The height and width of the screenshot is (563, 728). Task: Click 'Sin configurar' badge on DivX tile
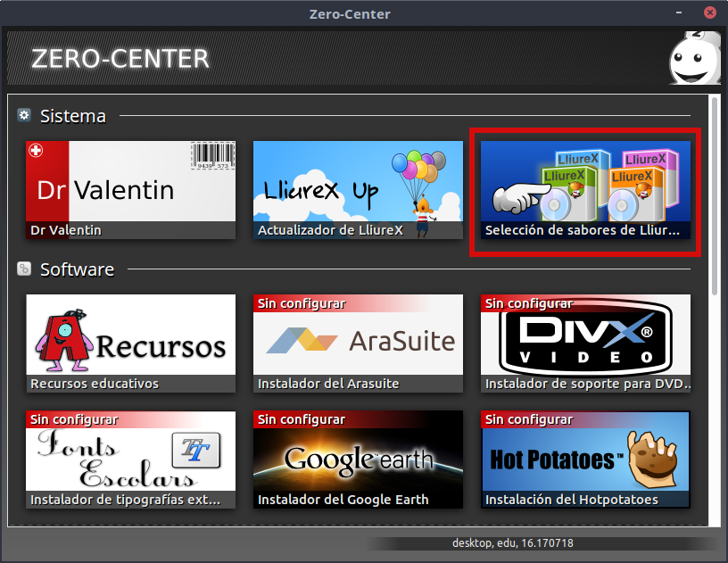click(528, 303)
